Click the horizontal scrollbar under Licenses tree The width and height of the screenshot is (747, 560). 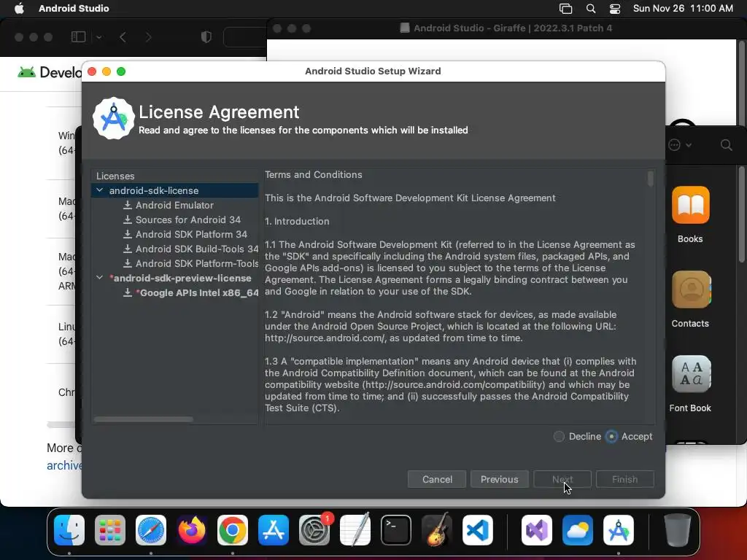(144, 419)
